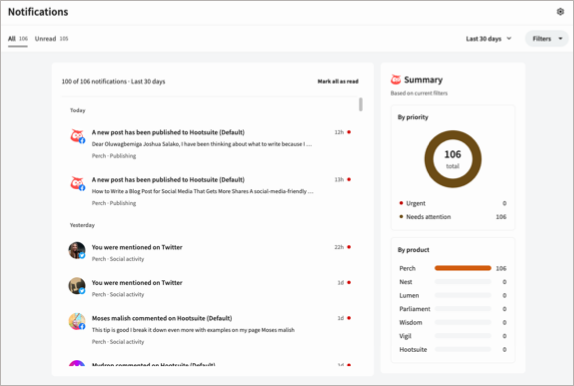The height and width of the screenshot is (386, 574).
Task: Click the brown Needs attention dot
Action: click(x=401, y=216)
